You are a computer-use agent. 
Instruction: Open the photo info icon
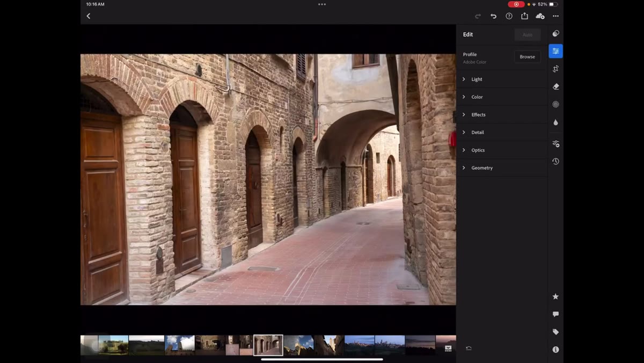point(555,350)
